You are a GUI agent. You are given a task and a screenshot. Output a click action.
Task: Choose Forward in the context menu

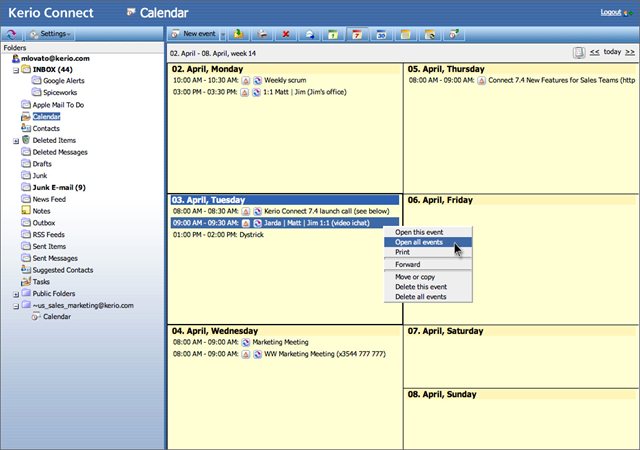pos(428,265)
